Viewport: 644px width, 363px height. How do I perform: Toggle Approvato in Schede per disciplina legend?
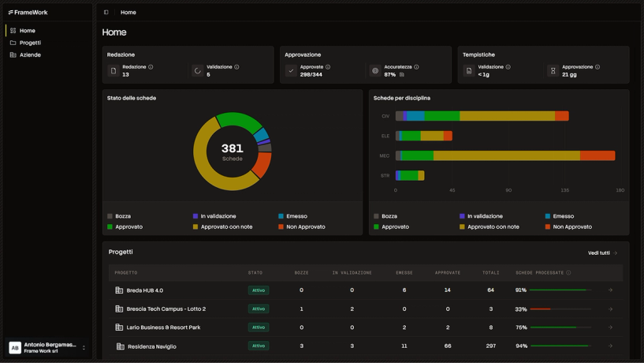coord(392,227)
